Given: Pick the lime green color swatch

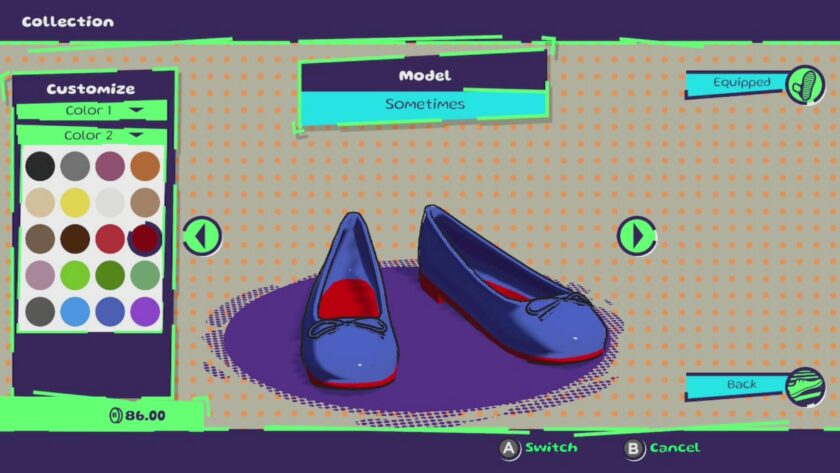Looking at the screenshot, I should pos(75,275).
